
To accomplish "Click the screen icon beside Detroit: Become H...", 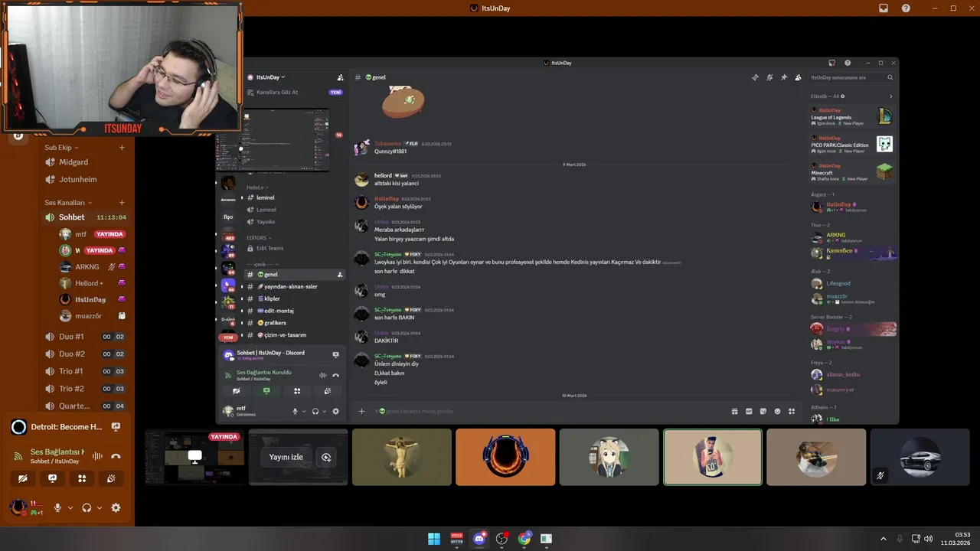I will point(116,426).
